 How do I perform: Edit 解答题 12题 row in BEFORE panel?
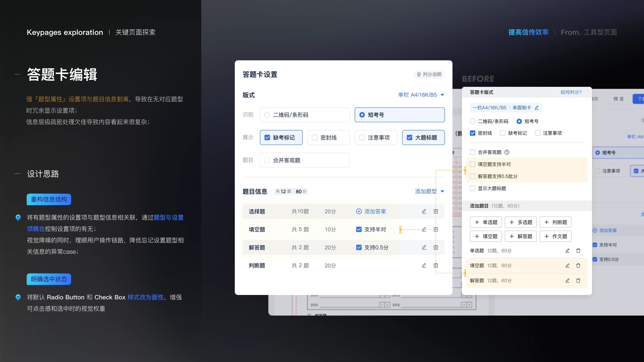[x=568, y=281]
